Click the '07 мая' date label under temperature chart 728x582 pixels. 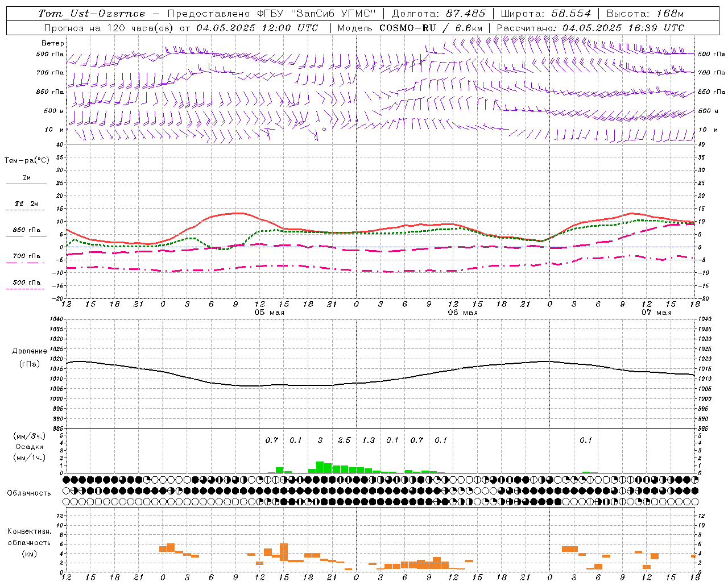656,313
